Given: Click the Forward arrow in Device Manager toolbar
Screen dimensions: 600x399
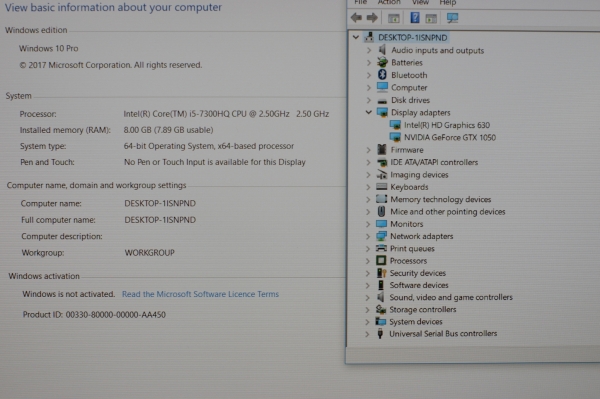Looking at the screenshot, I should coord(372,18).
